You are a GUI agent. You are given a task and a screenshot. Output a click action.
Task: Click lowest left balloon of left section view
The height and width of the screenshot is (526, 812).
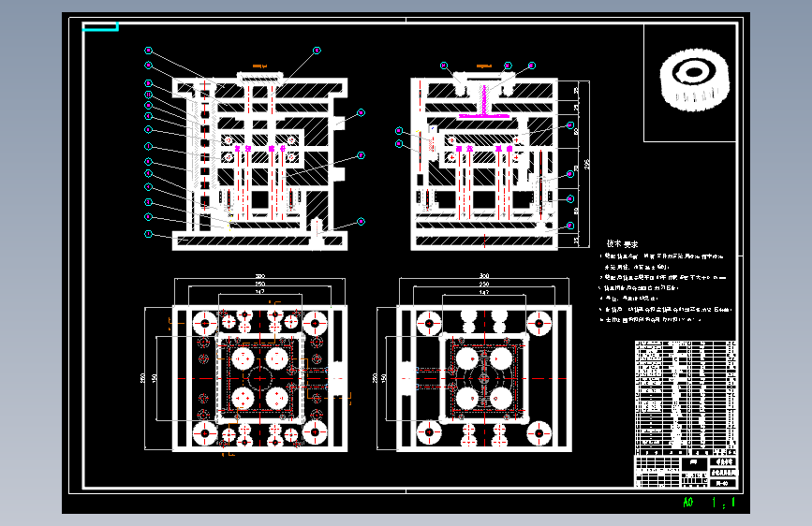[149, 234]
